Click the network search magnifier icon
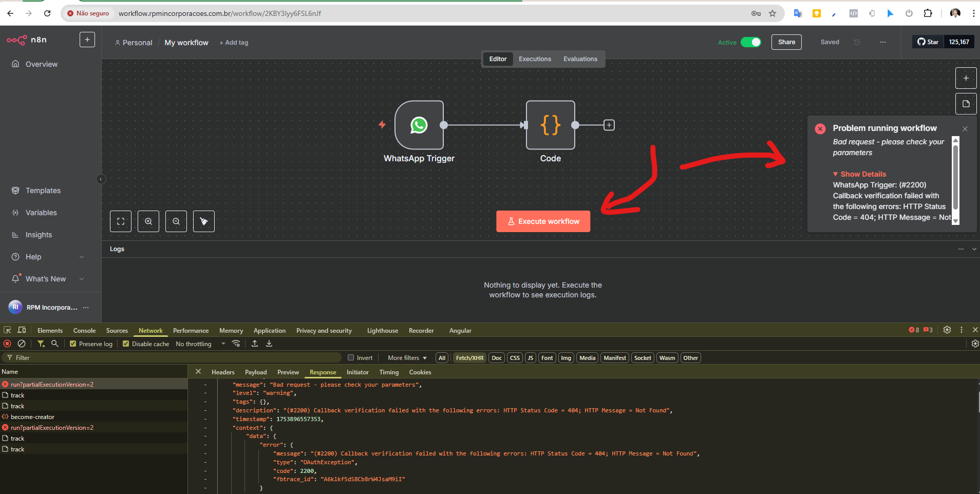 pyautogui.click(x=54, y=344)
